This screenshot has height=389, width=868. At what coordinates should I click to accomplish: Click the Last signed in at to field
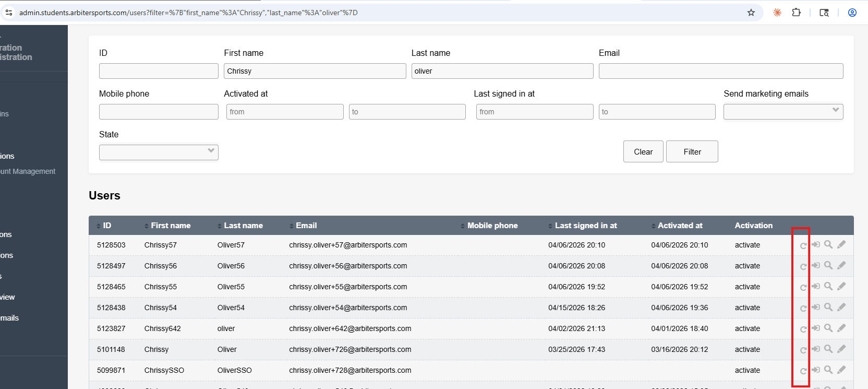click(657, 112)
